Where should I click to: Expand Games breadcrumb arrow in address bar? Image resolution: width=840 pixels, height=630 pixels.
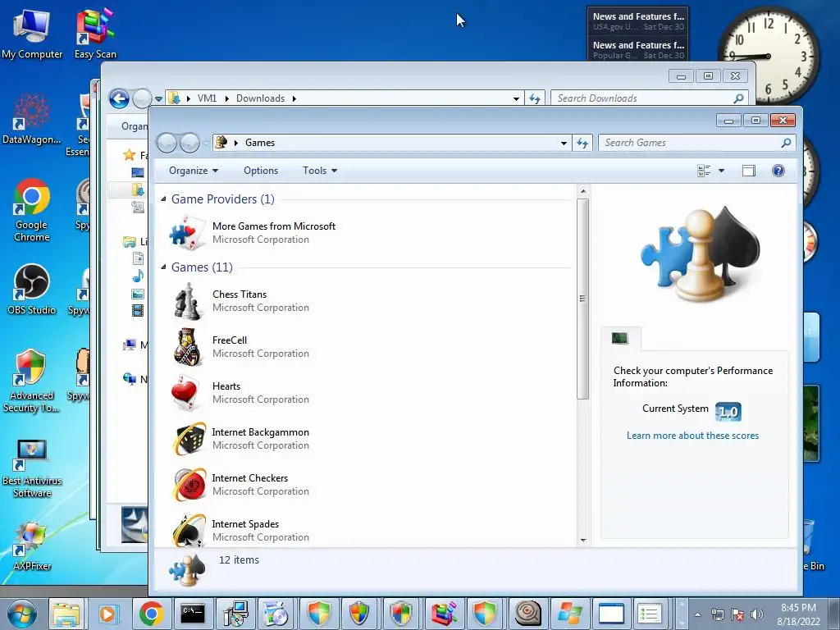(x=235, y=143)
